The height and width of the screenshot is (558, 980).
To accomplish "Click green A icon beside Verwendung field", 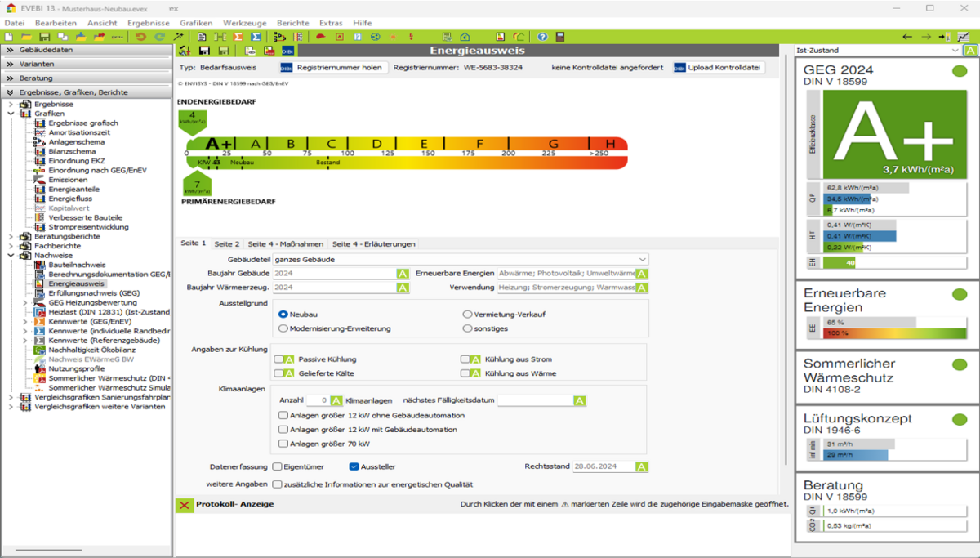I will click(642, 288).
